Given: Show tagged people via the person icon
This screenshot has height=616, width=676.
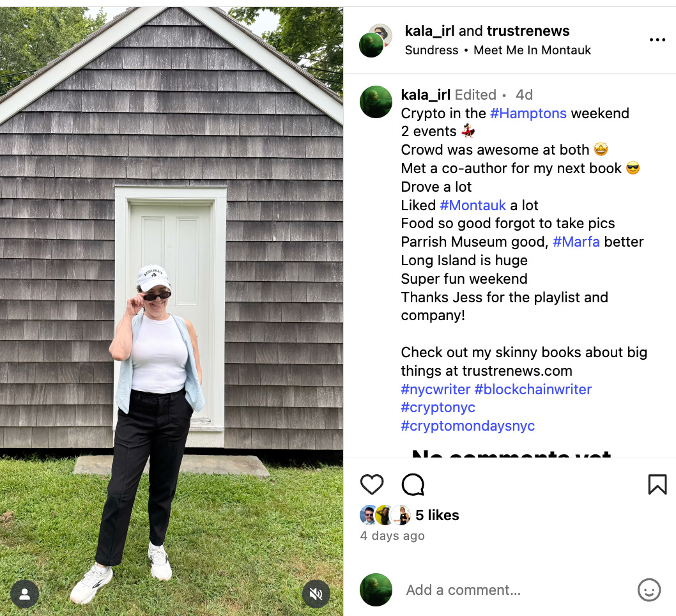Looking at the screenshot, I should pyautogui.click(x=24, y=594).
